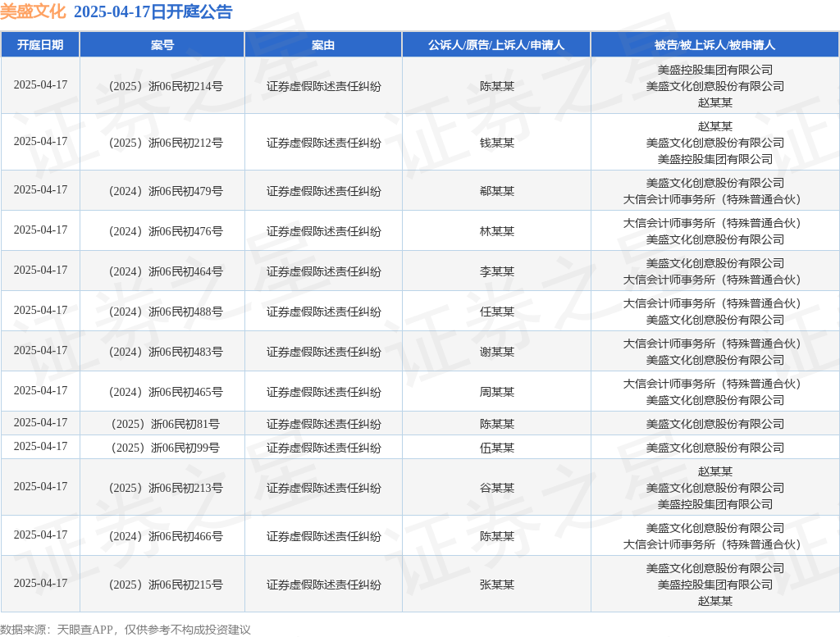840x637 pixels.
Task: Select the 公诉人/原告/上诉人/申请人 header
Action: 496,45
